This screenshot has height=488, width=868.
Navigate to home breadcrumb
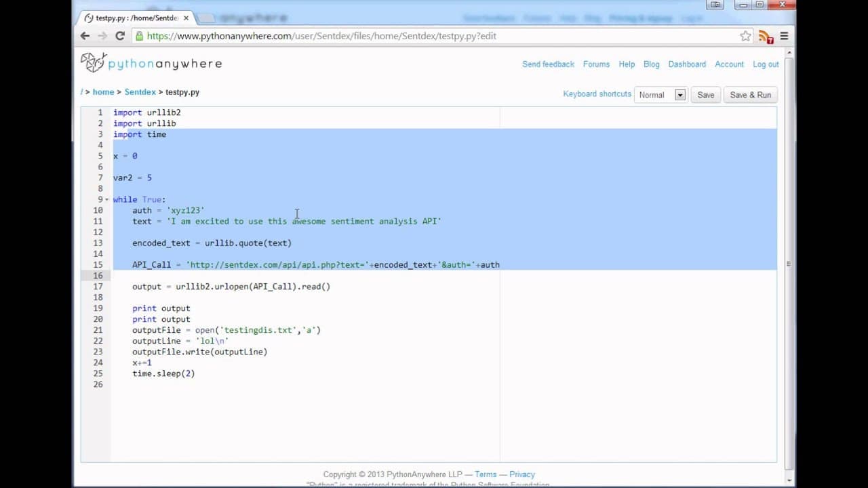(103, 91)
